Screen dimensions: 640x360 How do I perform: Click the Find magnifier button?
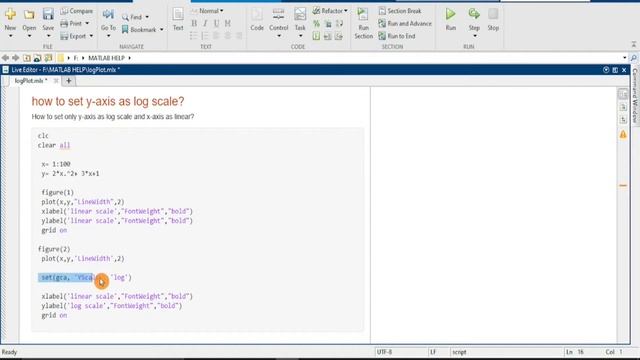(131, 17)
